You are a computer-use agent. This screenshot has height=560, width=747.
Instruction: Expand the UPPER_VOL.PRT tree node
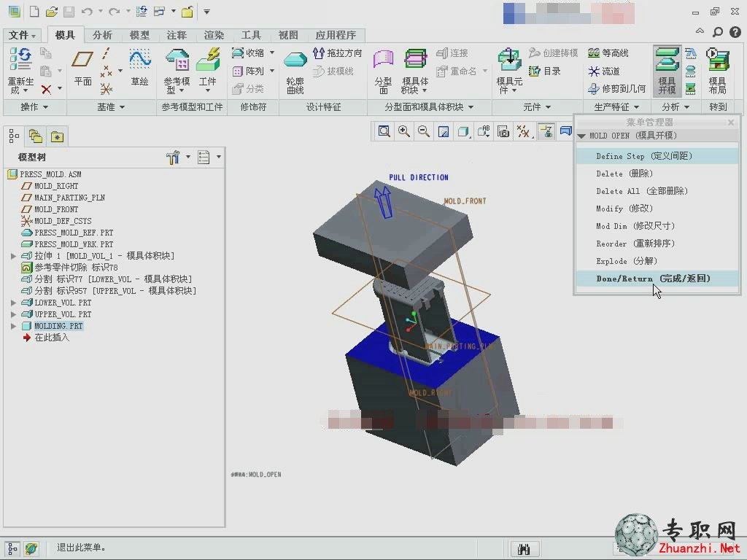[13, 314]
